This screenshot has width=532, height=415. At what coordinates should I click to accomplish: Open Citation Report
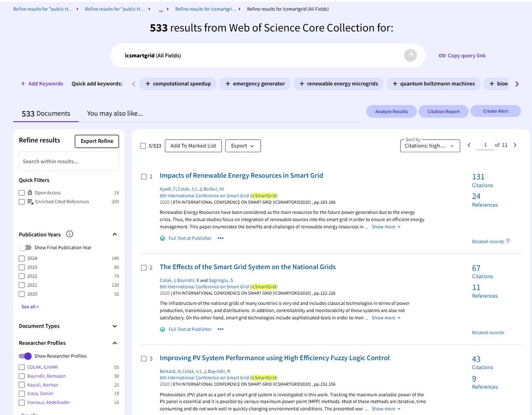(443, 111)
